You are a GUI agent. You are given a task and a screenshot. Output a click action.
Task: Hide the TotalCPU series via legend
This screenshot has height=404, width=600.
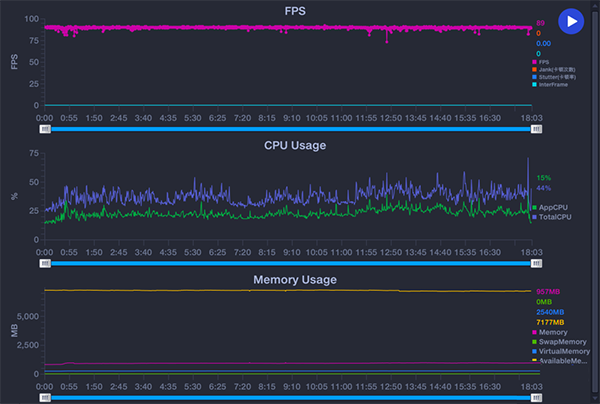pos(535,216)
